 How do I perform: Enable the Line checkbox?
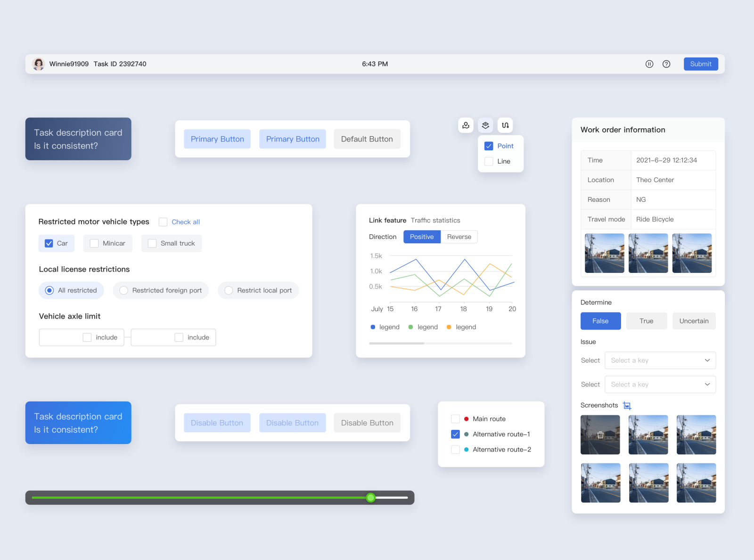point(489,161)
